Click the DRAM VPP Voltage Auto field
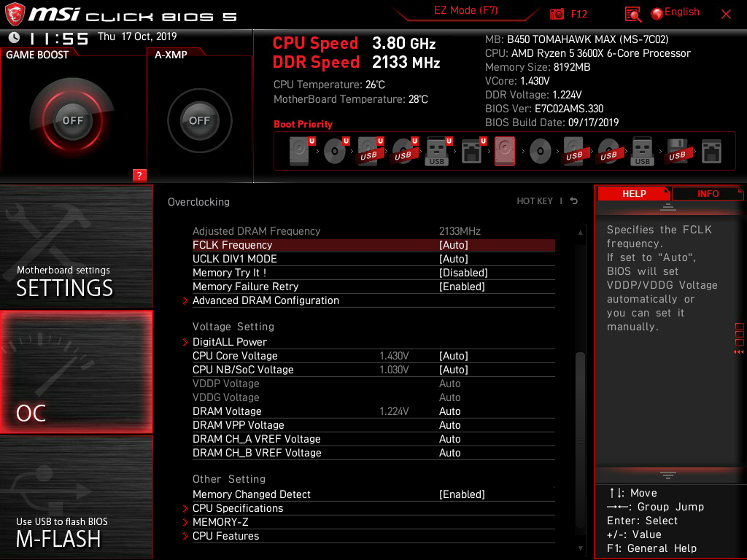Screen dimensions: 747x560 (449, 425)
